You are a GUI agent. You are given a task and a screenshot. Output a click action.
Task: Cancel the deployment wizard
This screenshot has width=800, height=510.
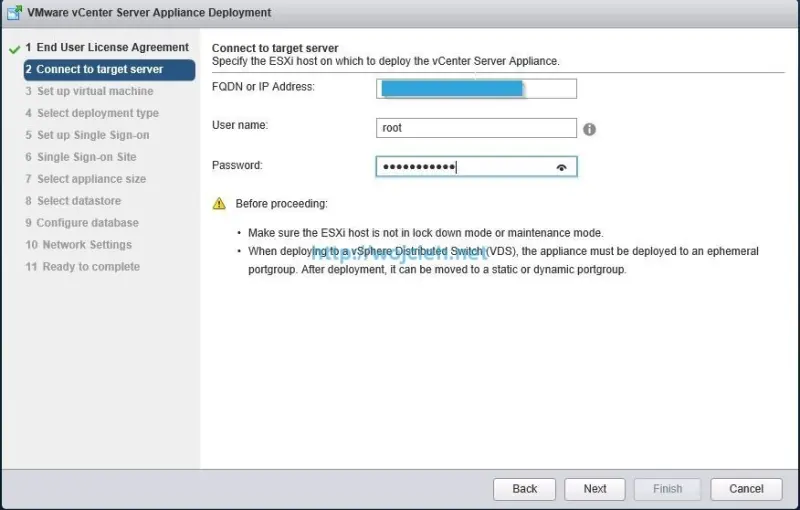click(x=746, y=489)
